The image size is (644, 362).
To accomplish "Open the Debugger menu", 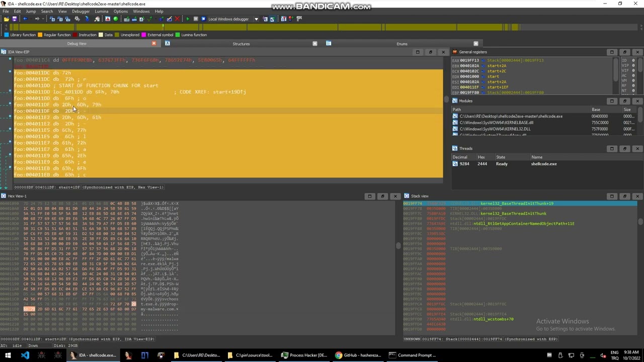I will click(x=80, y=11).
